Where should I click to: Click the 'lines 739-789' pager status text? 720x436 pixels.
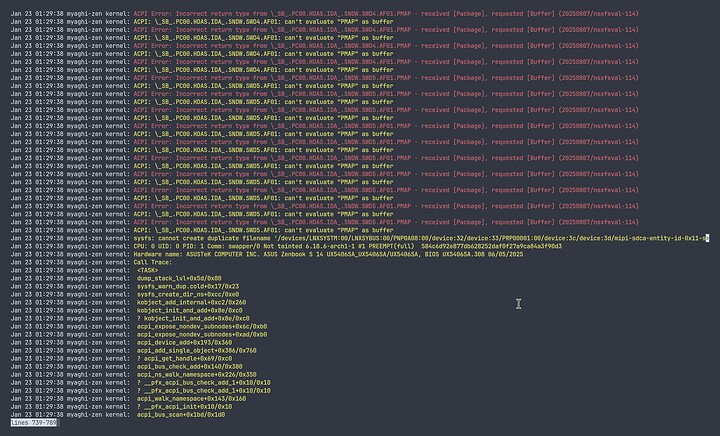(x=34, y=423)
